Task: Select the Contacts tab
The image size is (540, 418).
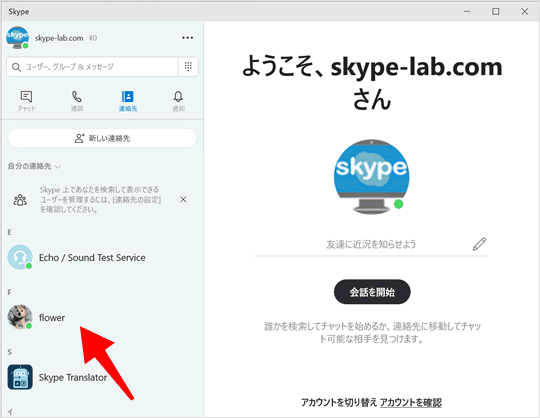Action: point(128,101)
